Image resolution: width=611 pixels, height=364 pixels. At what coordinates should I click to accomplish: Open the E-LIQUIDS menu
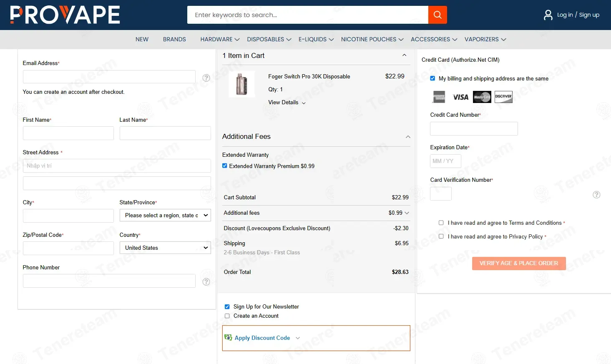[x=316, y=39]
